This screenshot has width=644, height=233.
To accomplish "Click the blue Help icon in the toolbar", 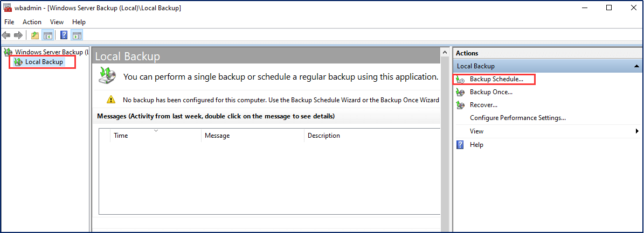I will click(64, 36).
